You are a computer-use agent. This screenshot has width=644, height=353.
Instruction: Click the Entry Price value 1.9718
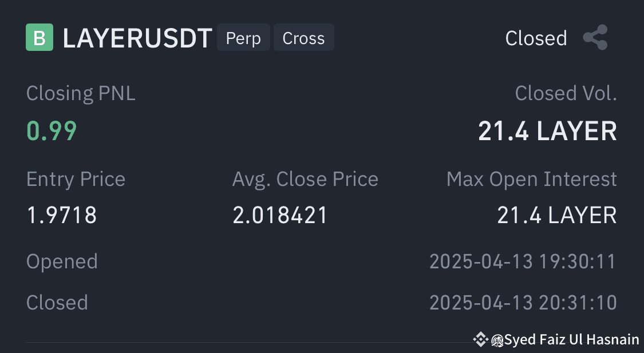62,216
